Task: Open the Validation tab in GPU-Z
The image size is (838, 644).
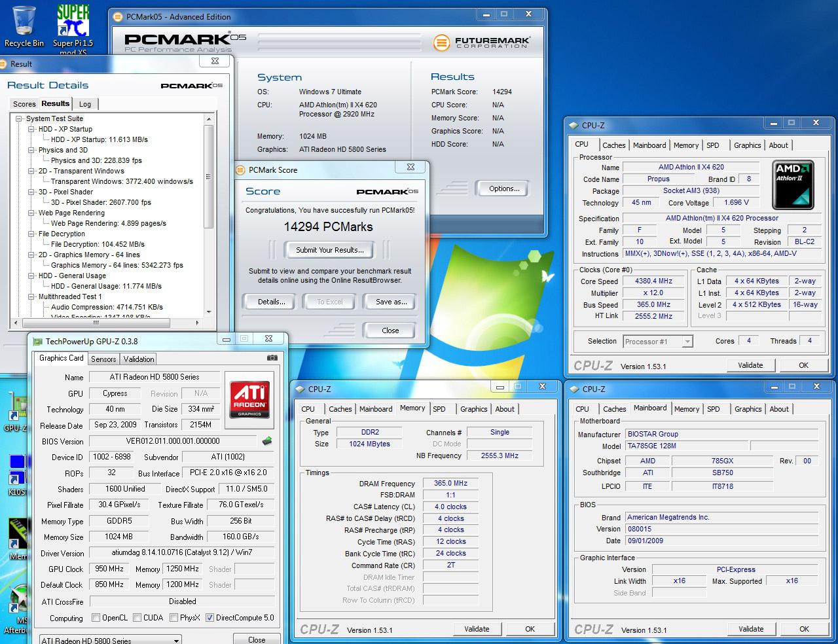Action: pyautogui.click(x=139, y=359)
